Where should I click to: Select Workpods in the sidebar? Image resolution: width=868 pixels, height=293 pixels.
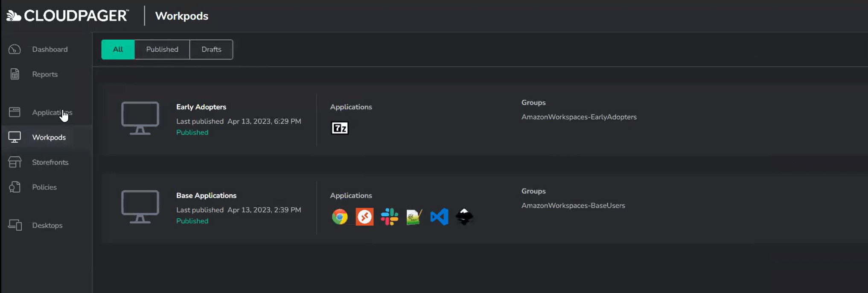click(49, 137)
